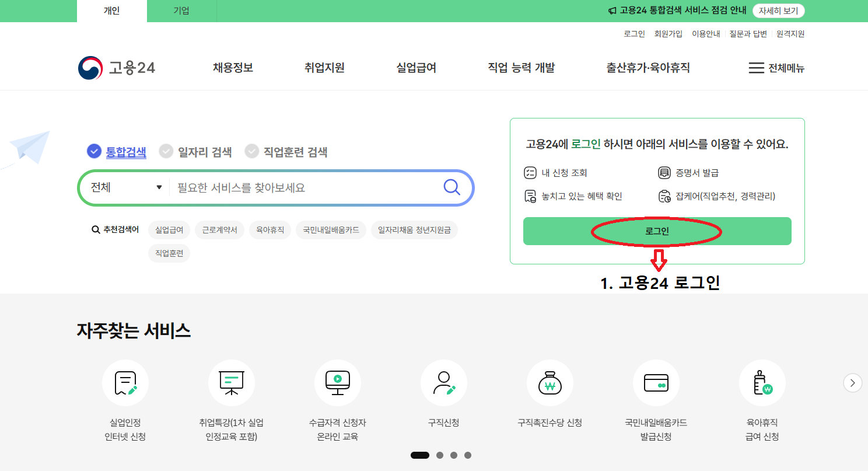Click the search input field
Image resolution: width=868 pixels, height=471 pixels.
(303, 187)
